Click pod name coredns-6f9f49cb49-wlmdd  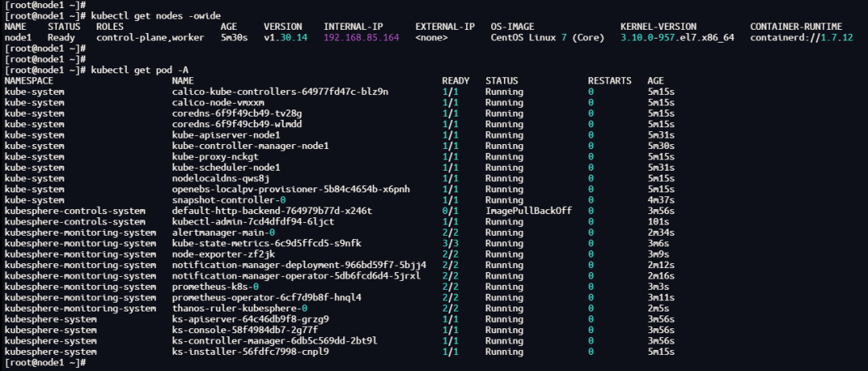[237, 124]
